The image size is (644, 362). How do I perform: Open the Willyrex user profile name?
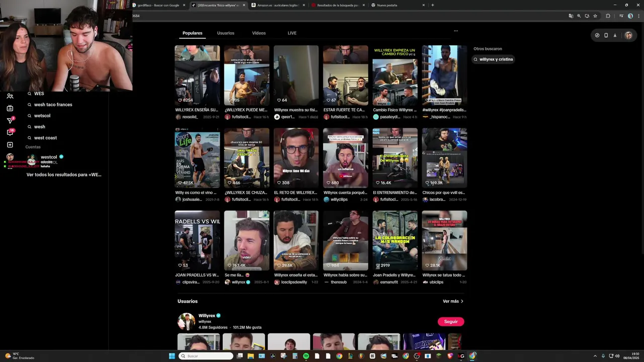click(x=207, y=316)
